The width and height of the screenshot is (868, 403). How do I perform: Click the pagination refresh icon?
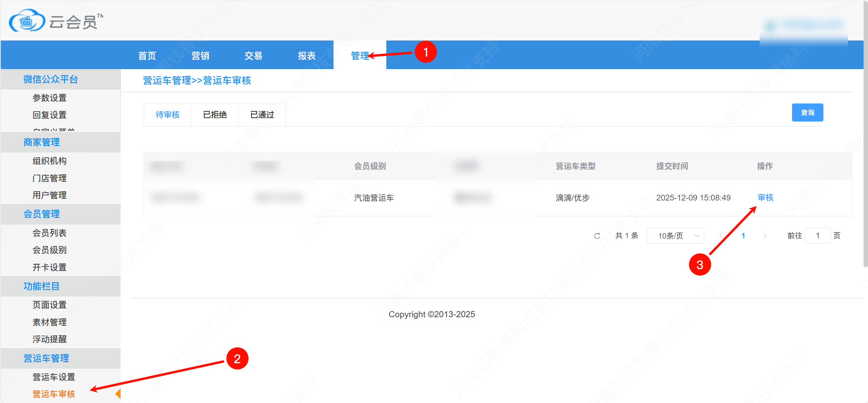pyautogui.click(x=597, y=236)
